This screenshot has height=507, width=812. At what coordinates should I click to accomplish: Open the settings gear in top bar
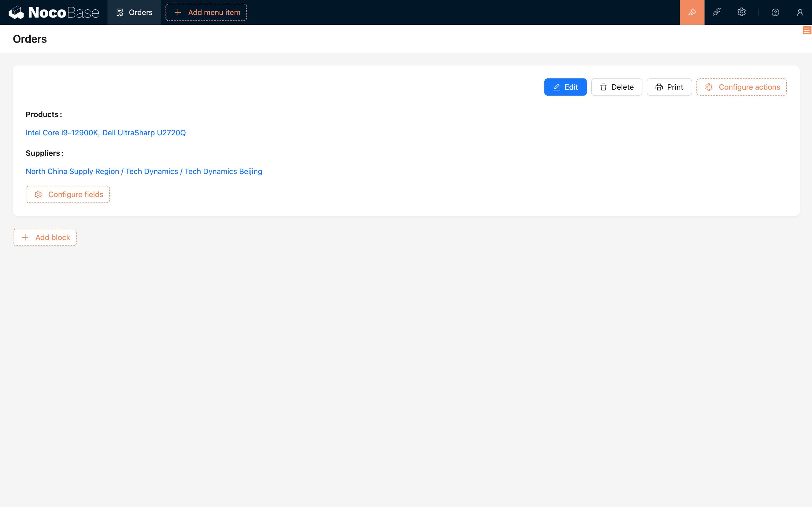pos(741,12)
